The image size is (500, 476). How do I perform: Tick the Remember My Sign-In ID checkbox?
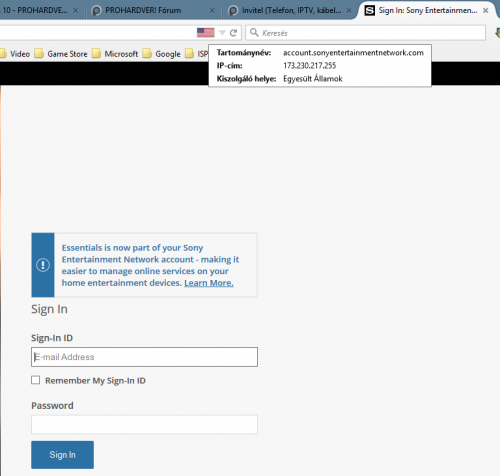point(36,380)
